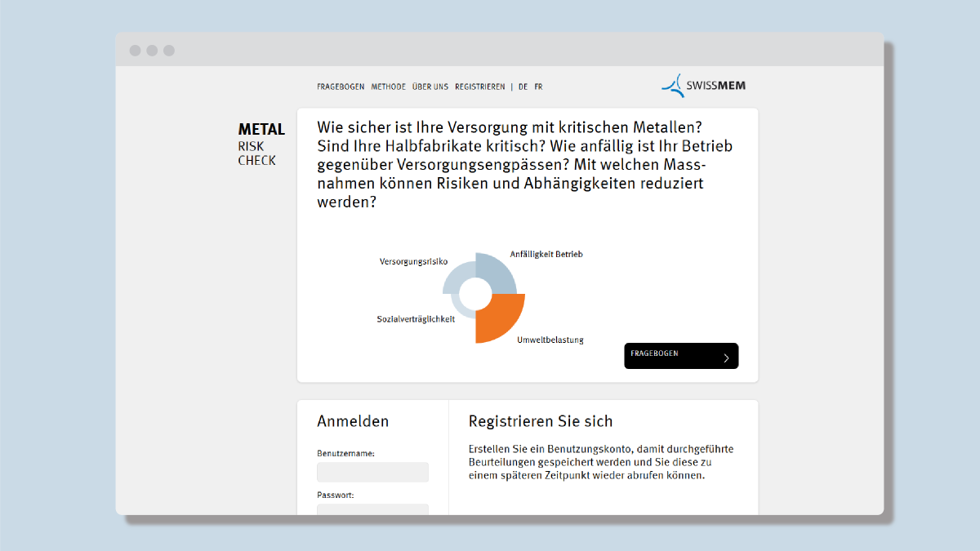
Task: Open the METHODE menu item
Action: 388,87
